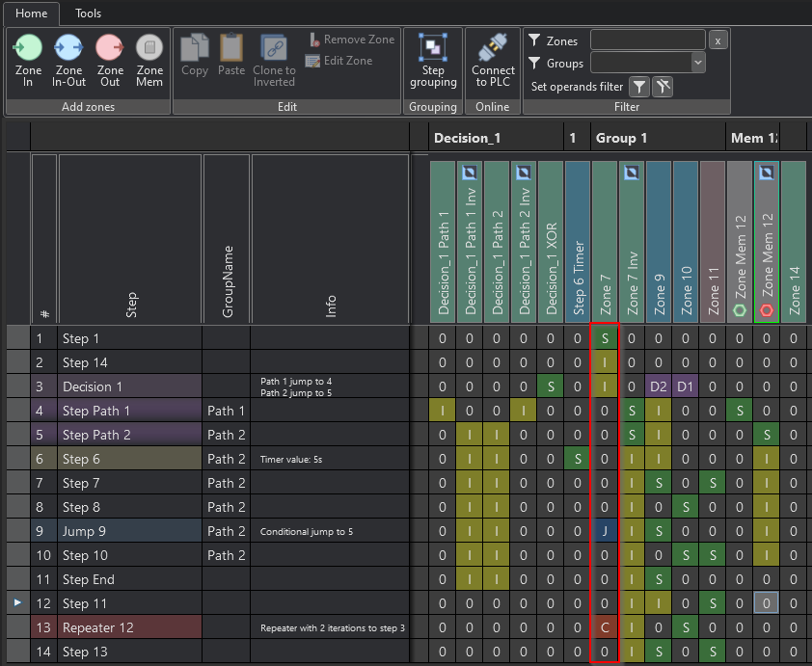Clear the operands filter
Viewport: 812px width, 666px height.
663,87
